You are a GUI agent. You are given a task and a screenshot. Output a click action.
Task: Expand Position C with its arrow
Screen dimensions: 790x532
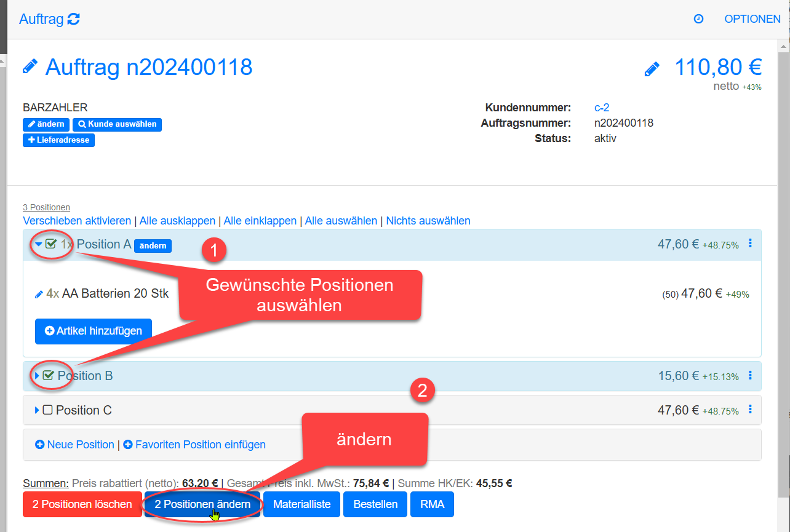click(37, 410)
